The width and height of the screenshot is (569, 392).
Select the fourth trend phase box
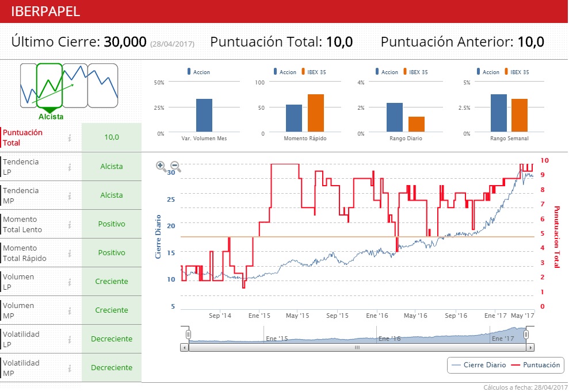click(x=102, y=86)
